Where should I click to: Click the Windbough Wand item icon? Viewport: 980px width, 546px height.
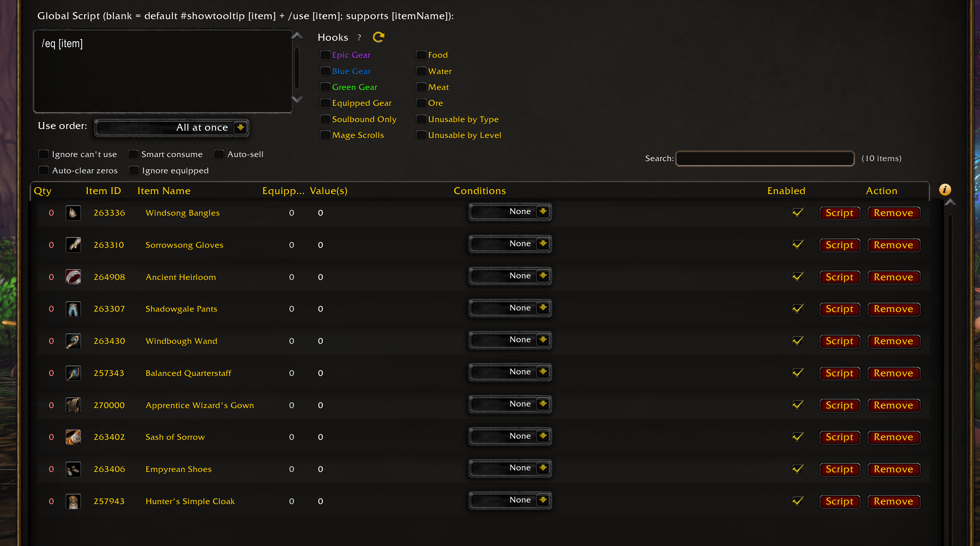coord(73,341)
